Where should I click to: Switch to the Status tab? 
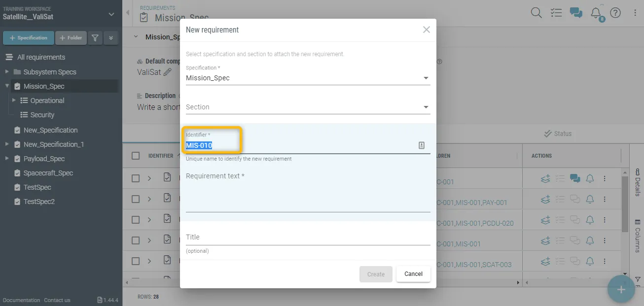pos(558,134)
